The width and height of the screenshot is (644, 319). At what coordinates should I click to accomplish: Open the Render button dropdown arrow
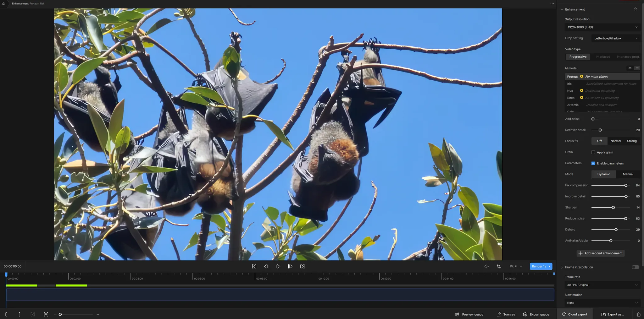click(549, 266)
